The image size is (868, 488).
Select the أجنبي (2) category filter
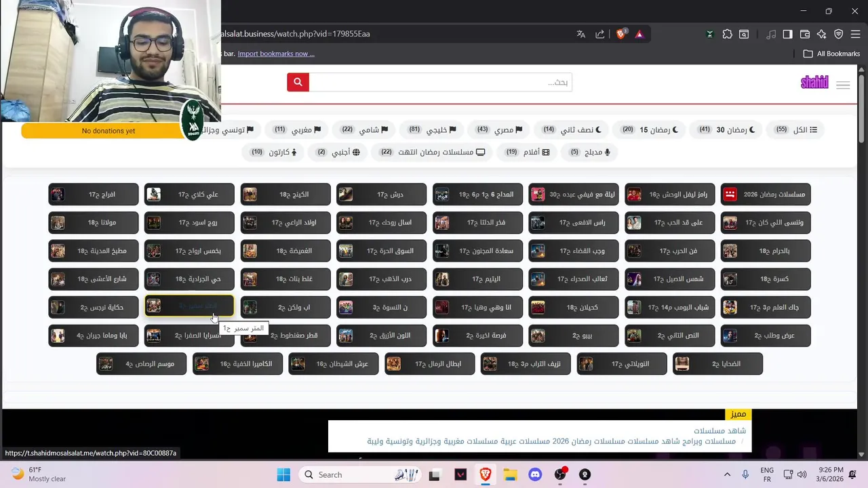tap(339, 152)
